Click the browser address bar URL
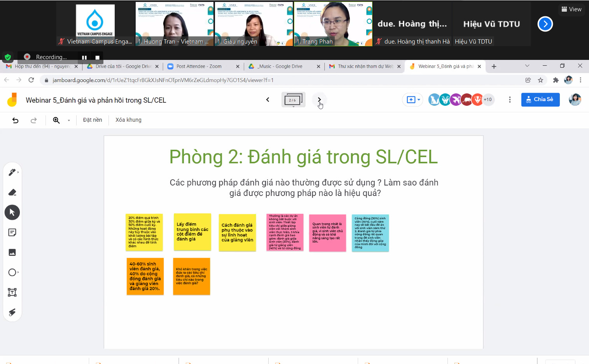Viewport: 589px width, 364px height. pyautogui.click(x=163, y=80)
